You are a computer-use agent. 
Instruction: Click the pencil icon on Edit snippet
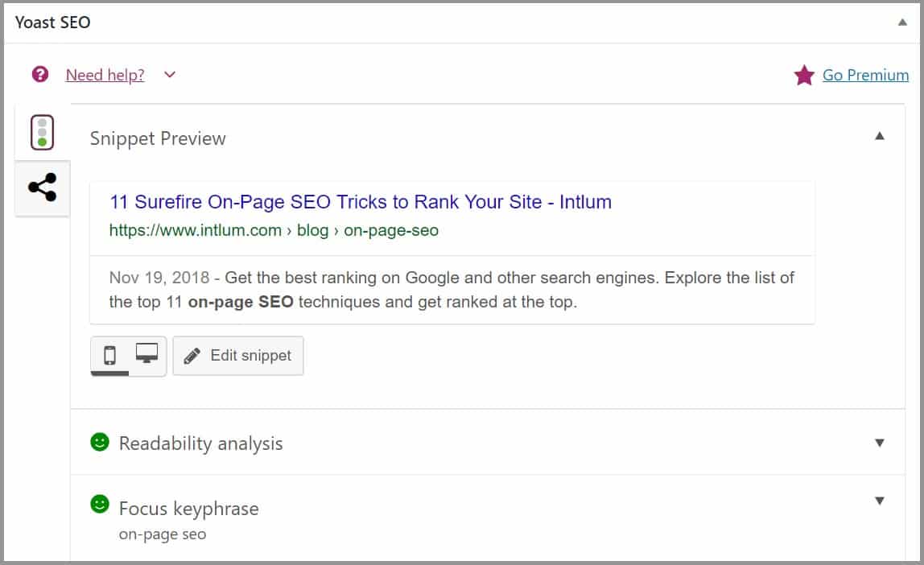click(192, 356)
